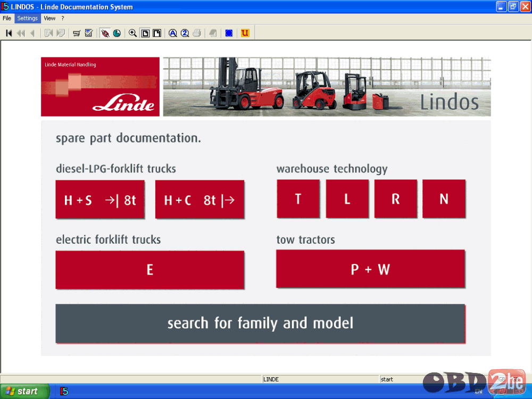Click the LINDOS title bar app icon

click(x=5, y=6)
